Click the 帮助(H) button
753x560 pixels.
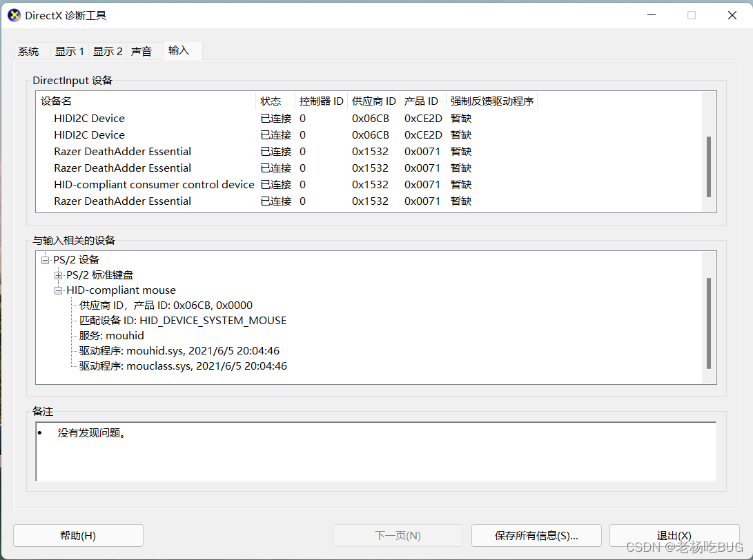coord(78,536)
